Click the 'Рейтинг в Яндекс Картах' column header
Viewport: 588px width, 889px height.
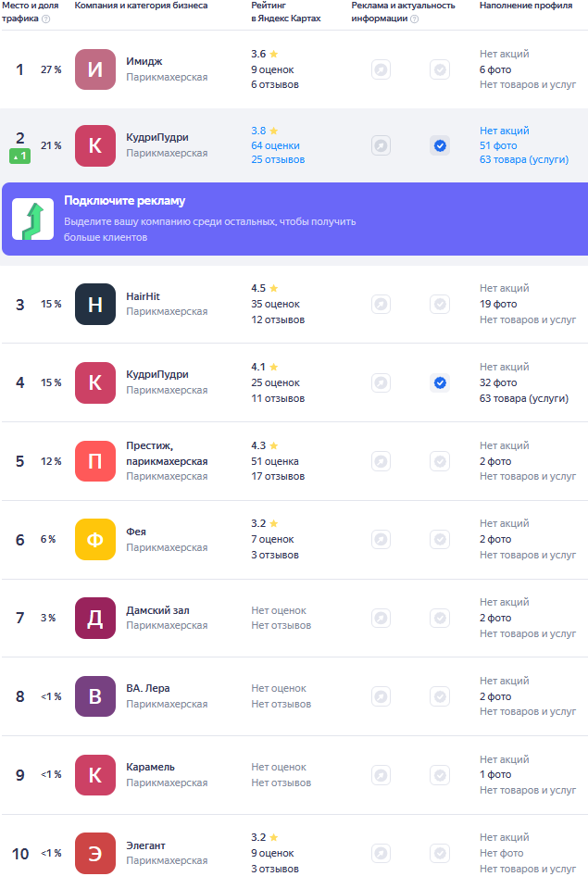pyautogui.click(x=286, y=12)
